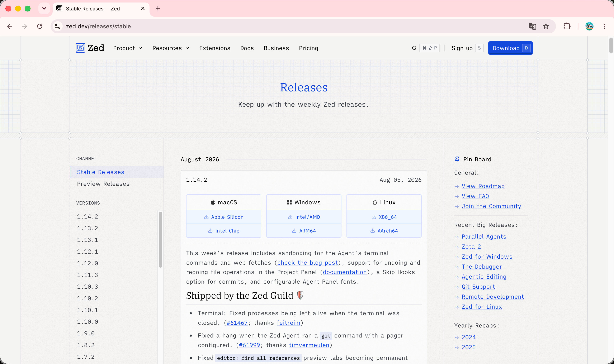Open the View FAQ link
This screenshot has height=364, width=614.
point(475,196)
